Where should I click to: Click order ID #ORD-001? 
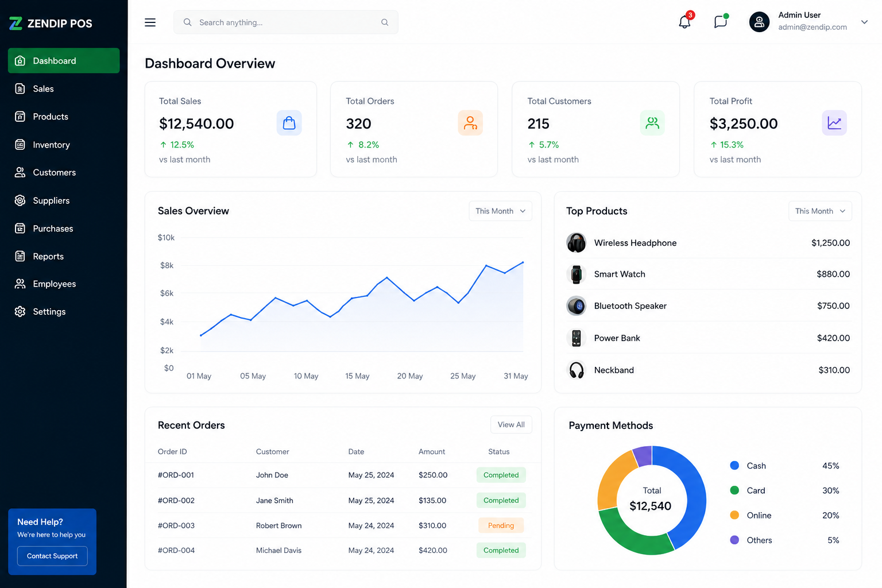coord(176,475)
